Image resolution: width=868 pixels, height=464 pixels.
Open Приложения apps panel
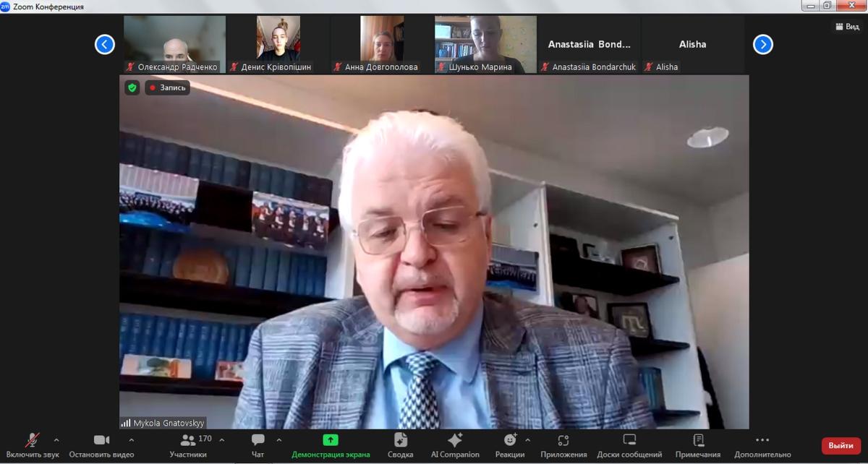[563, 446]
